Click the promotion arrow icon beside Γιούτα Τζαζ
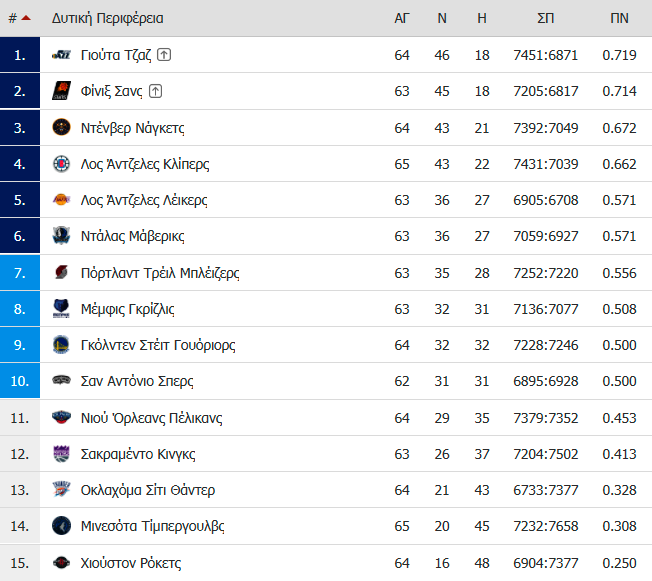The width and height of the screenshot is (652, 581). (164, 54)
